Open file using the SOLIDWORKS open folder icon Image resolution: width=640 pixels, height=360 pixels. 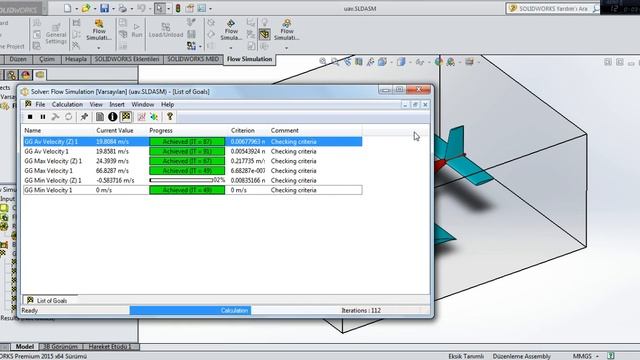(x=86, y=8)
